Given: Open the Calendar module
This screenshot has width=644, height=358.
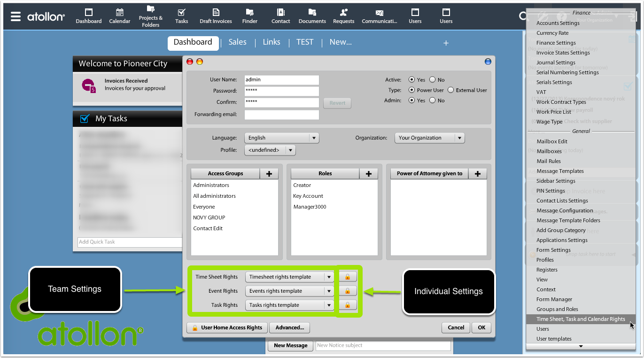Looking at the screenshot, I should (x=120, y=16).
